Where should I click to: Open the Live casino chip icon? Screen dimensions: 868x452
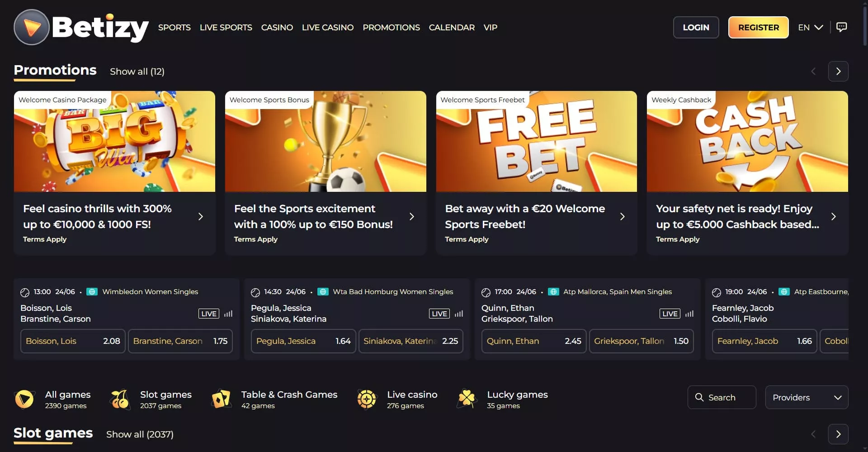367,399
